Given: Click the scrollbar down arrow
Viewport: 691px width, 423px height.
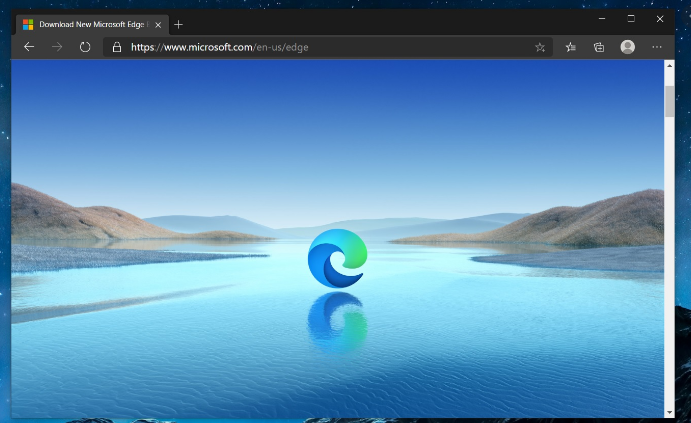Looking at the screenshot, I should pos(669,413).
